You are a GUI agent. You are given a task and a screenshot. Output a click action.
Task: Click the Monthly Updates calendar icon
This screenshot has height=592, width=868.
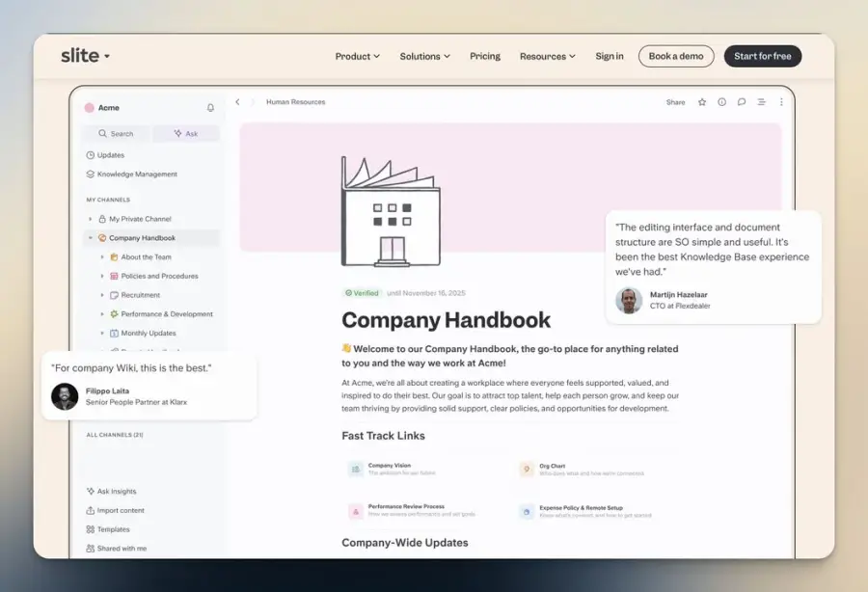114,333
